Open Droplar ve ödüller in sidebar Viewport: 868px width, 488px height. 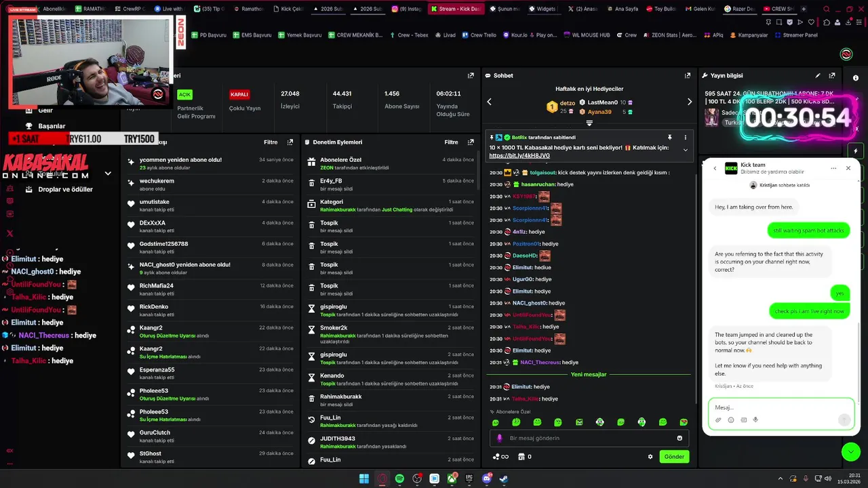click(58, 190)
